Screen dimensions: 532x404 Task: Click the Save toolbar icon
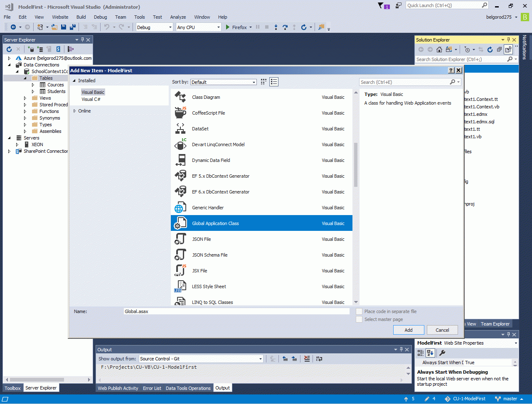64,27
